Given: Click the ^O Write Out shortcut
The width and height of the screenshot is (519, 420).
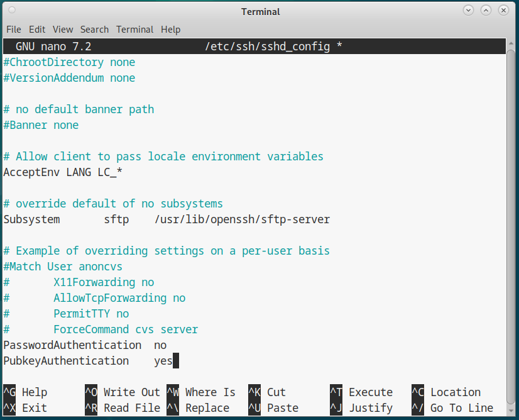Looking at the screenshot, I should tap(123, 392).
